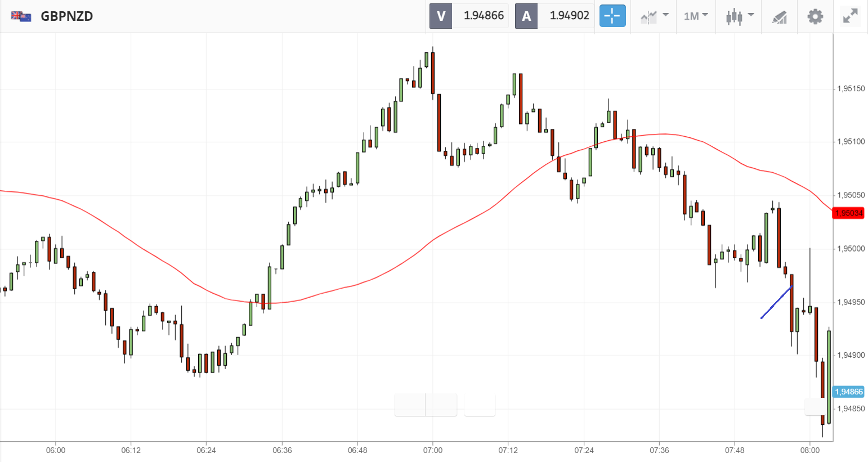Expand the chart type dropdown arrow
Image resolution: width=868 pixels, height=462 pixels.
pos(751,15)
